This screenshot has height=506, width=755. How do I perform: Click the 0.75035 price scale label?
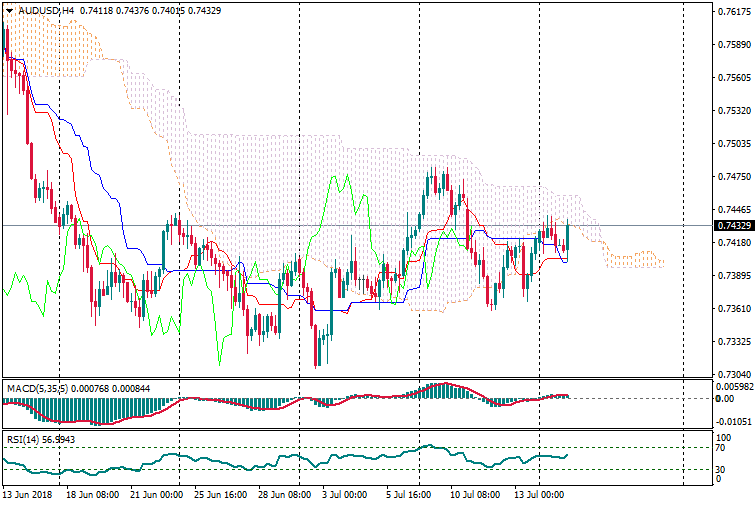coord(733,144)
